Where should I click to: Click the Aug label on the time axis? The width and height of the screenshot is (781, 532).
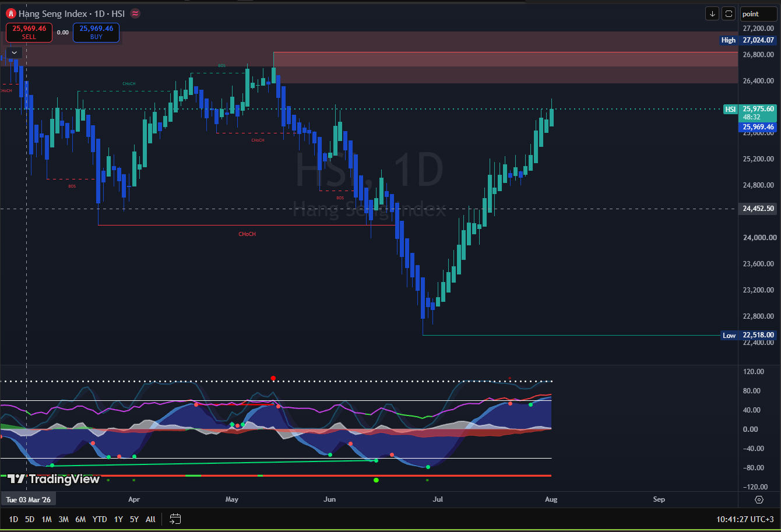551,499
